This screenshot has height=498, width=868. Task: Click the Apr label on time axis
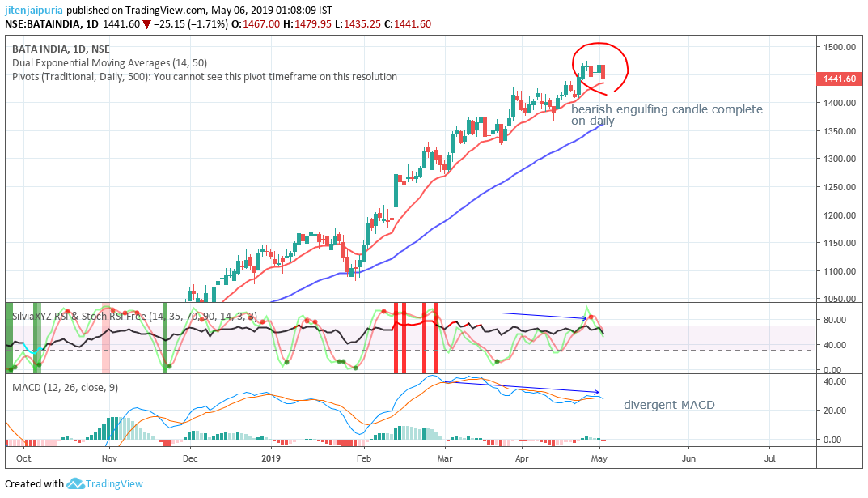(522, 458)
